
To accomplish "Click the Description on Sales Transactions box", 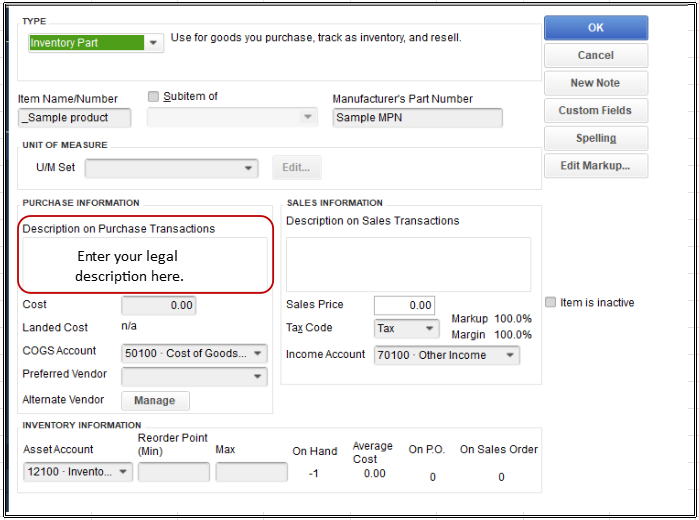I will click(408, 264).
